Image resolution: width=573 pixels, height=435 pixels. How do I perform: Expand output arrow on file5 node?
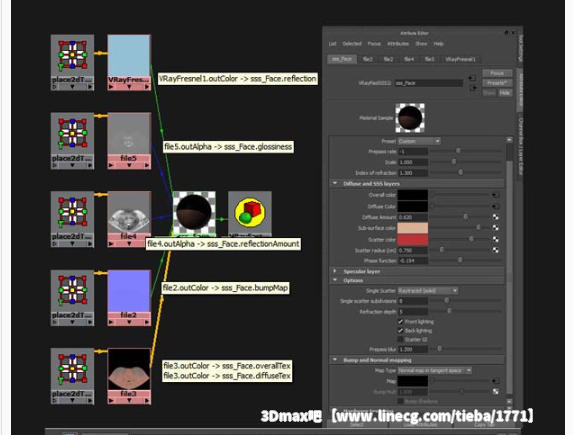(147, 165)
